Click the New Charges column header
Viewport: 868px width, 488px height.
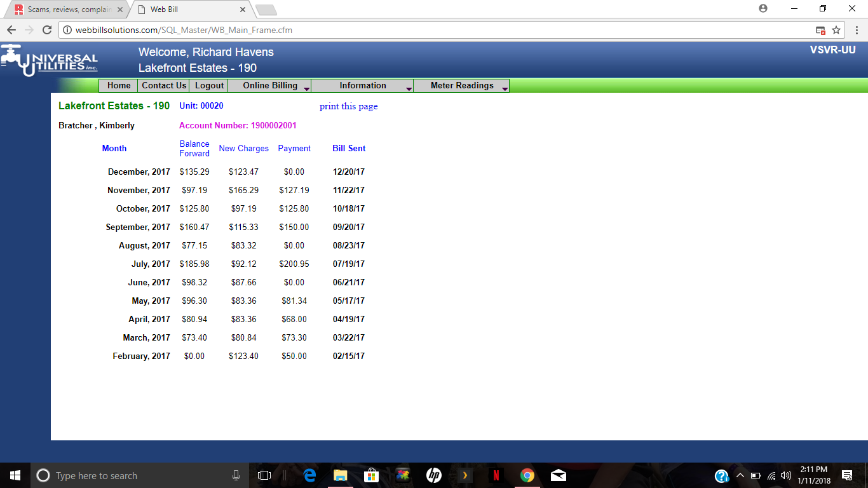(x=243, y=148)
